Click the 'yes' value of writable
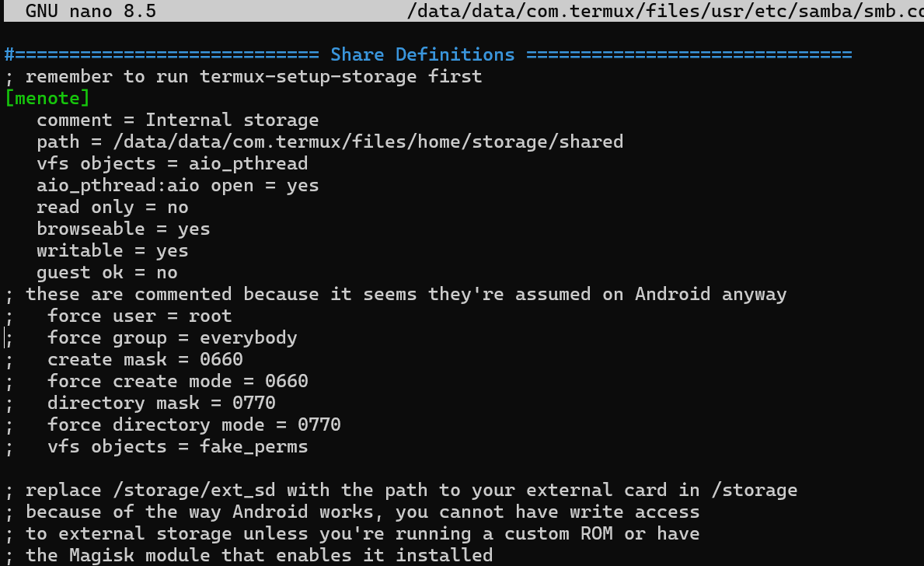The width and height of the screenshot is (924, 566). pos(172,251)
